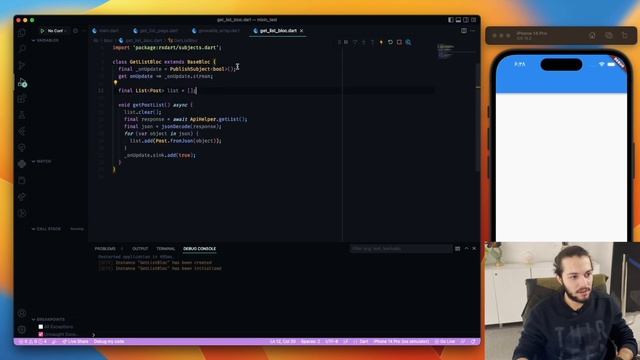The width and height of the screenshot is (640, 360).
Task: Pause execution in the debug toolbar
Action: [346, 42]
